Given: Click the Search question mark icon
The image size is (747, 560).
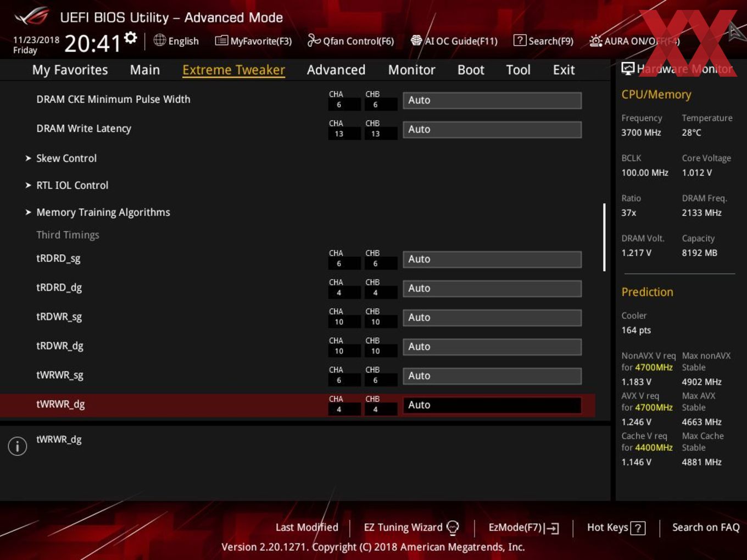Looking at the screenshot, I should click(520, 40).
